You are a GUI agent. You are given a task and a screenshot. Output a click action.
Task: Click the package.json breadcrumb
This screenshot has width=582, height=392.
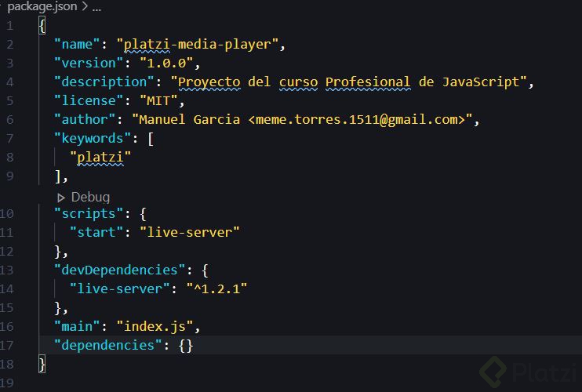pos(42,6)
